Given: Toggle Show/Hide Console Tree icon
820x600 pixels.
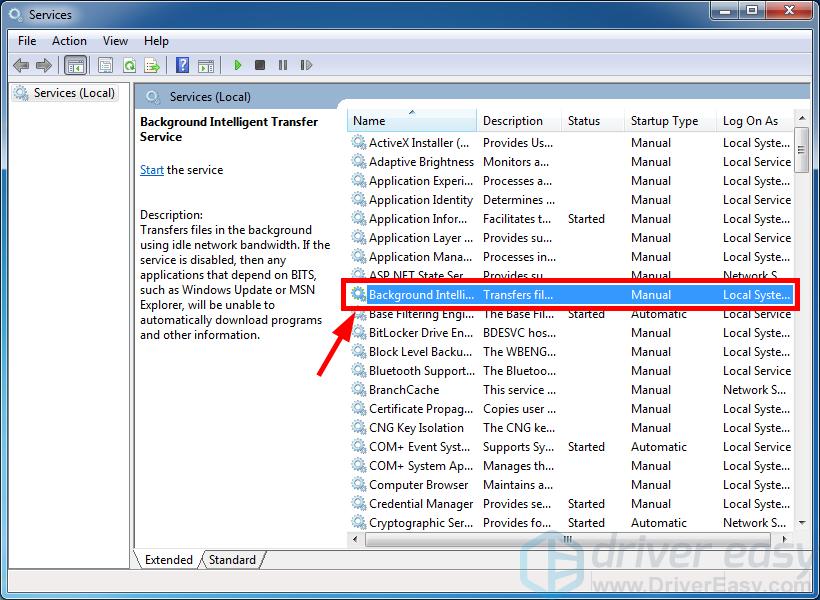Looking at the screenshot, I should [x=75, y=65].
